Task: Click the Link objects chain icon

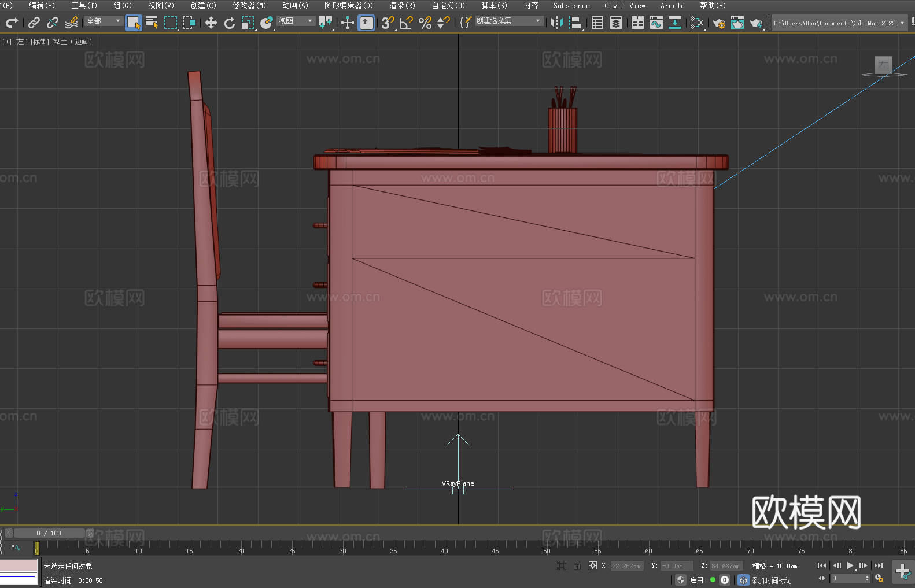Action: tap(34, 23)
